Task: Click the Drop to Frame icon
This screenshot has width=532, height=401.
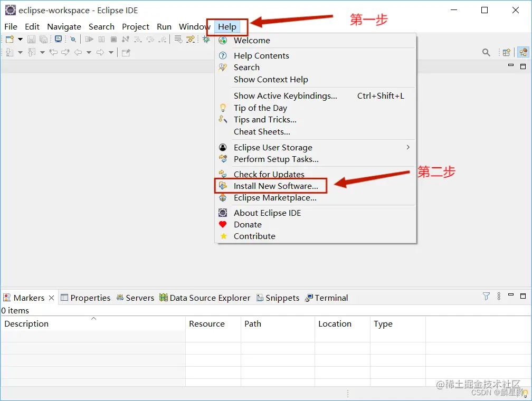Action: click(178, 40)
